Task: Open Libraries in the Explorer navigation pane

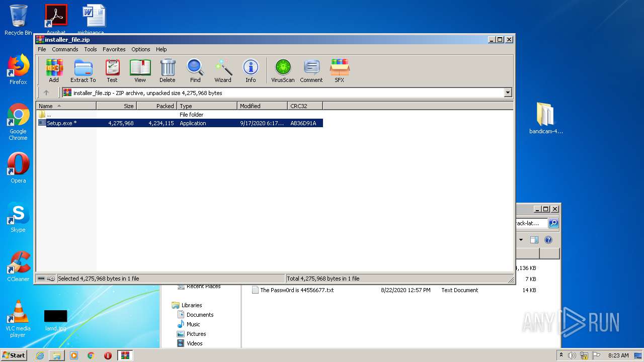Action: tap(192, 305)
